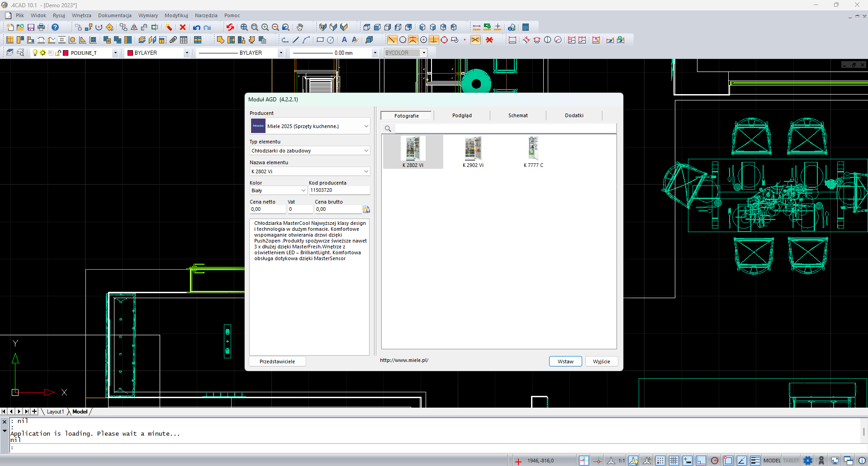Image resolution: width=868 pixels, height=466 pixels.
Task: Click the red X delete icon
Action: click(183, 28)
